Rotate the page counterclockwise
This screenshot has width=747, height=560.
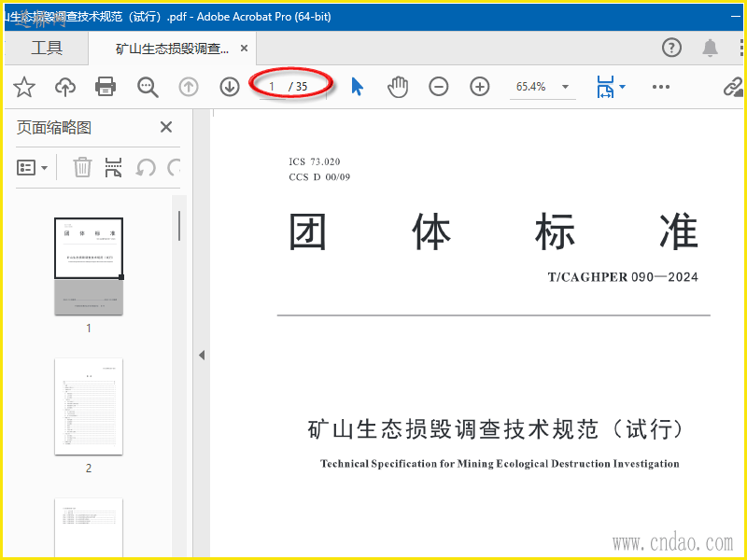pyautogui.click(x=146, y=168)
